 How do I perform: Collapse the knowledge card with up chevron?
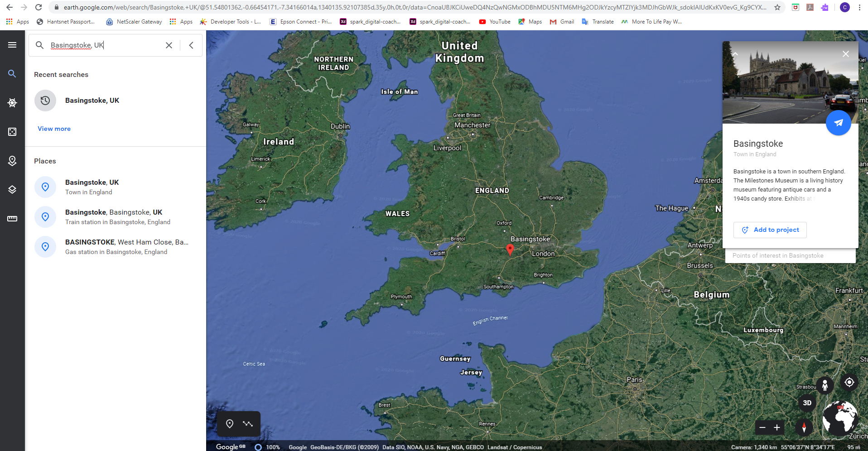point(735,54)
